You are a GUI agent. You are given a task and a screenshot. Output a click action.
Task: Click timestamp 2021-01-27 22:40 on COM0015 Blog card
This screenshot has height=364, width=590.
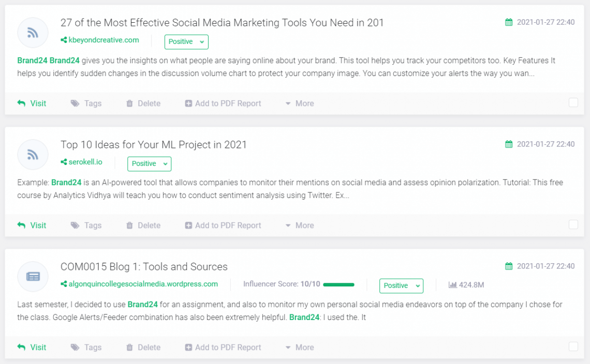point(545,266)
